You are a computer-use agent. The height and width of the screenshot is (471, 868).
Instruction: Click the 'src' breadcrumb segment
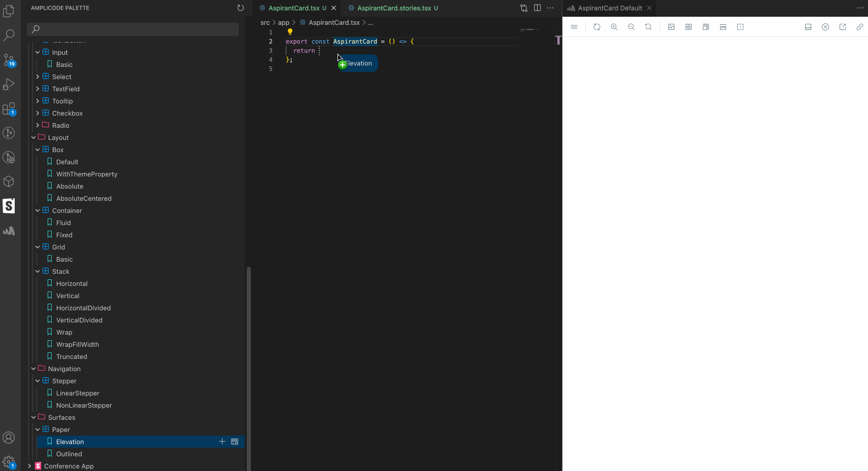tap(265, 22)
